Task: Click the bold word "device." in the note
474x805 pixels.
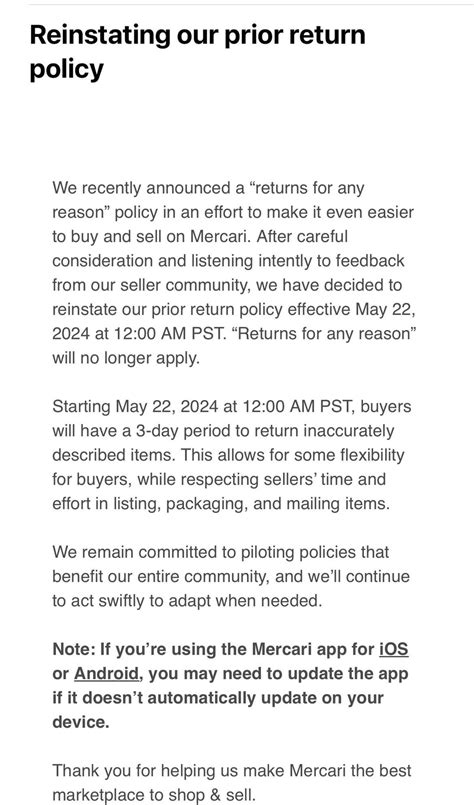Action: [x=81, y=722]
